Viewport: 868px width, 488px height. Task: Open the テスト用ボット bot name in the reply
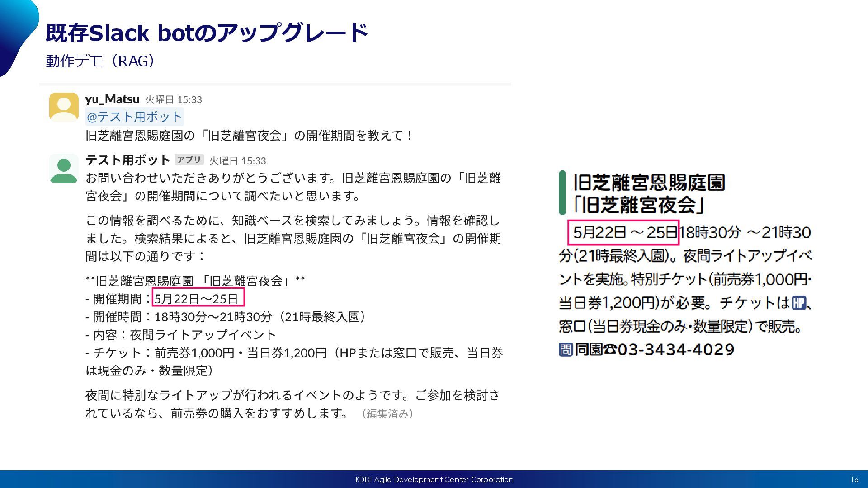pyautogui.click(x=127, y=160)
